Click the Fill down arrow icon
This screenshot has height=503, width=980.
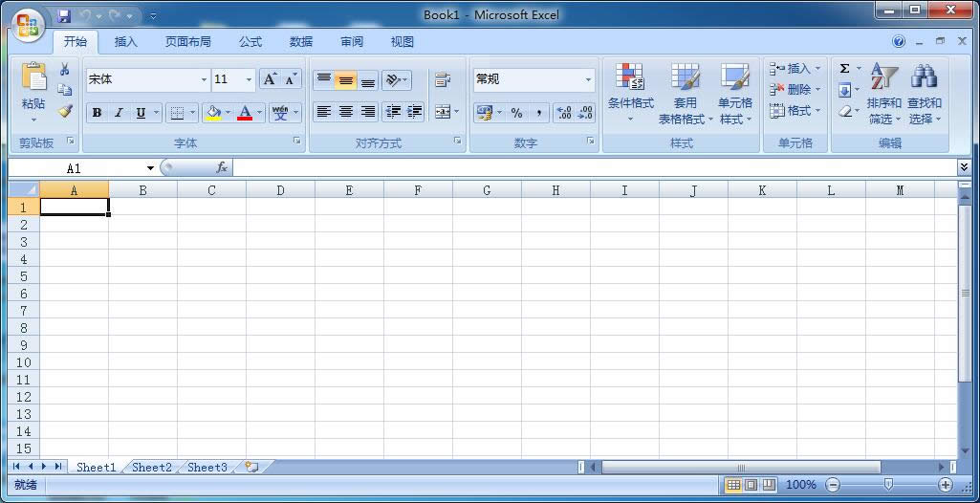pos(844,91)
